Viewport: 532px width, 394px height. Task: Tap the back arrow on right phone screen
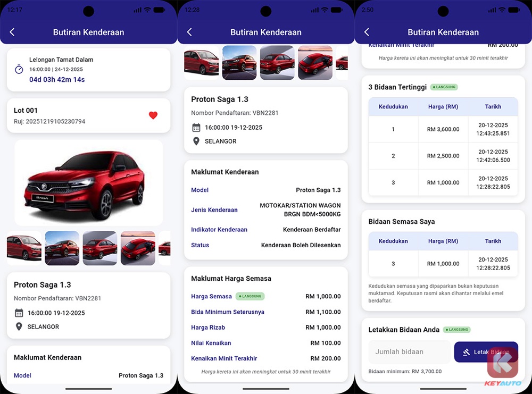point(367,32)
